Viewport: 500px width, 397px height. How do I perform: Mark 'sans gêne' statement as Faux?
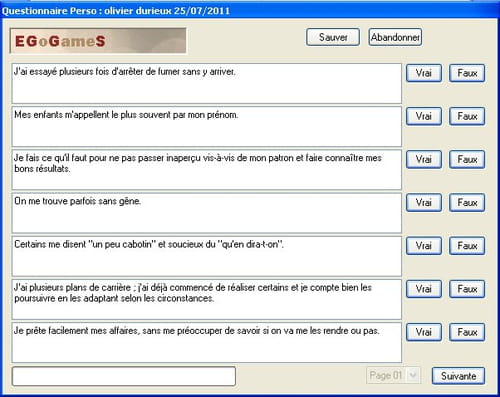coord(467,203)
